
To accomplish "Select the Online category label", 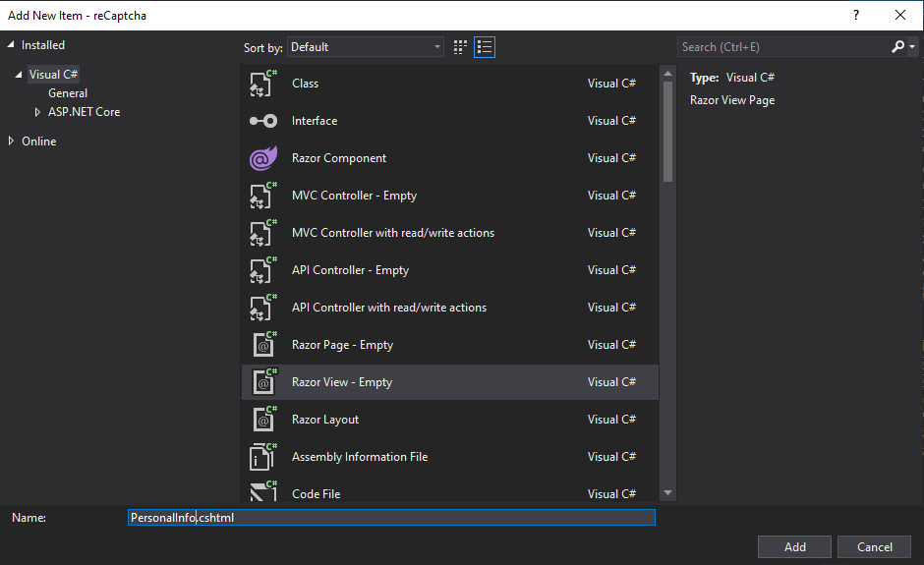I will tap(39, 141).
